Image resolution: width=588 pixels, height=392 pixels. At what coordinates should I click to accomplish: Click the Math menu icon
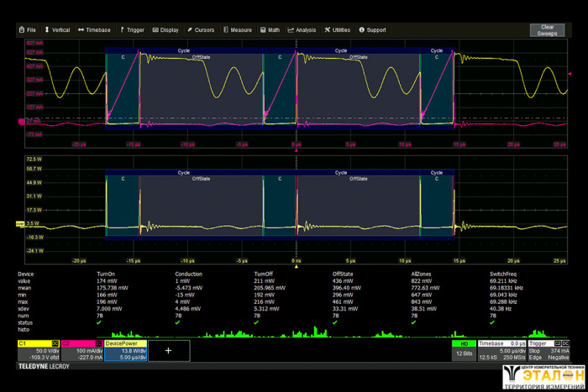(x=263, y=30)
